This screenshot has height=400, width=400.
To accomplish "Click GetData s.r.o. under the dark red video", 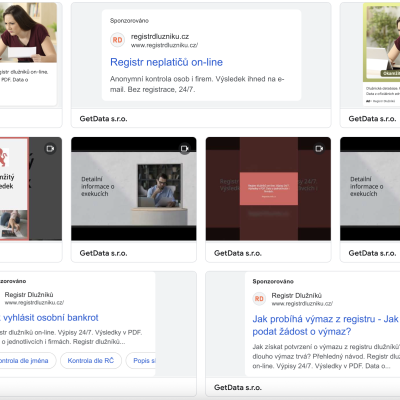I will coord(238,253).
